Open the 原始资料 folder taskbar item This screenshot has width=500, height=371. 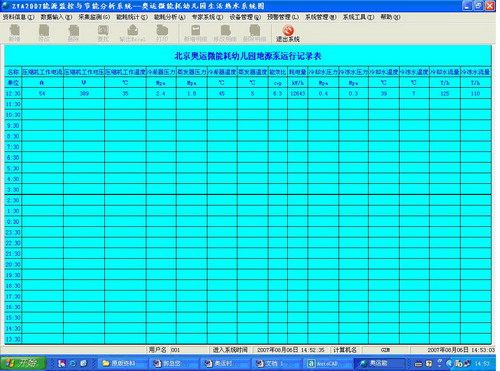122,363
